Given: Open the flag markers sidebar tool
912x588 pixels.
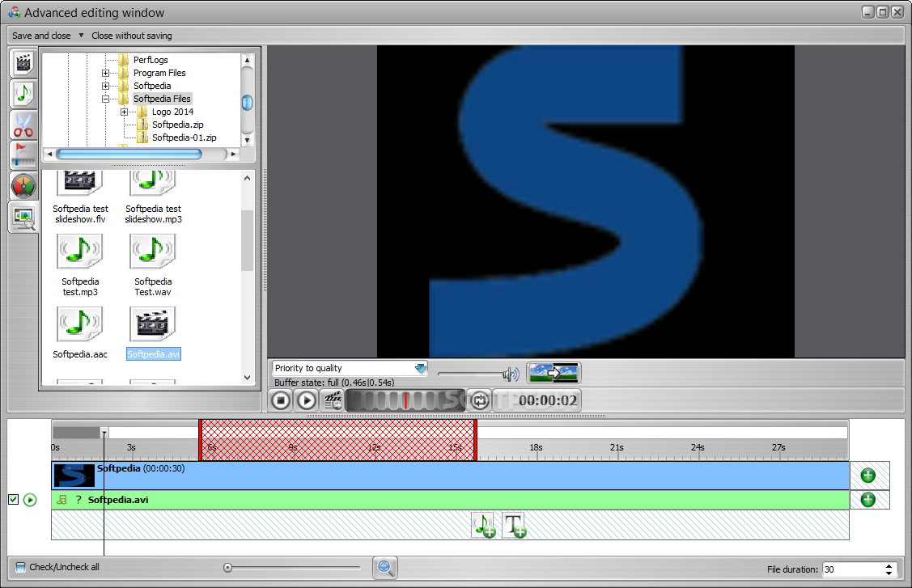Looking at the screenshot, I should [x=23, y=155].
